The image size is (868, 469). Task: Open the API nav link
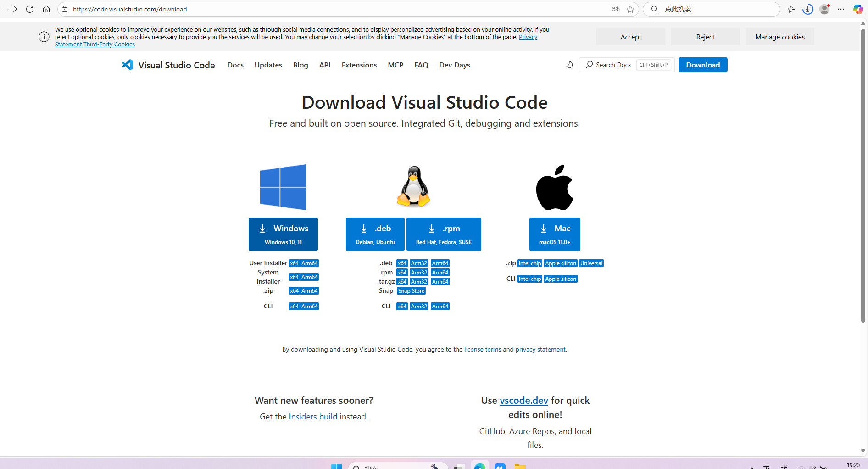(x=325, y=65)
